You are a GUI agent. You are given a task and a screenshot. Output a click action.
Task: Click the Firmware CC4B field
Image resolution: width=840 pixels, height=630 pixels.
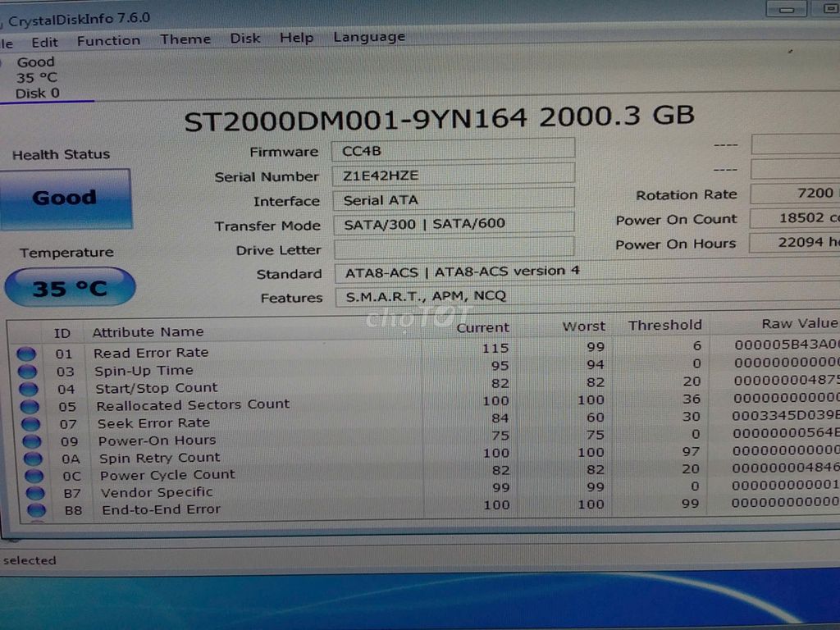pos(453,149)
